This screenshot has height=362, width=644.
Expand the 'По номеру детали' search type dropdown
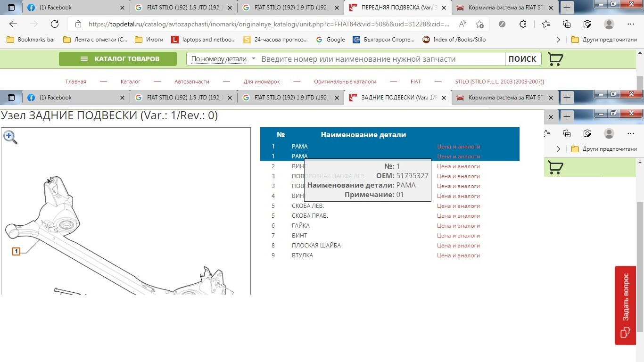pyautogui.click(x=223, y=59)
